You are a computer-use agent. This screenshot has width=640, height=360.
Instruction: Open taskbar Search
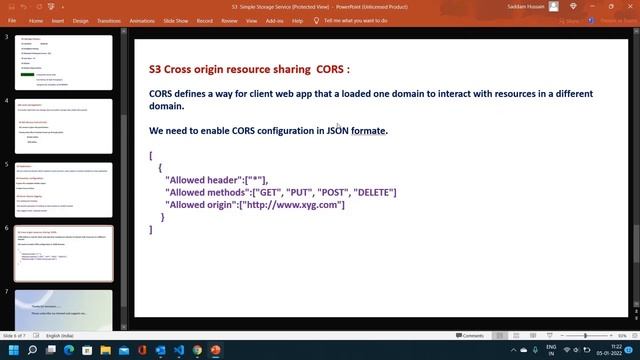tap(32, 350)
